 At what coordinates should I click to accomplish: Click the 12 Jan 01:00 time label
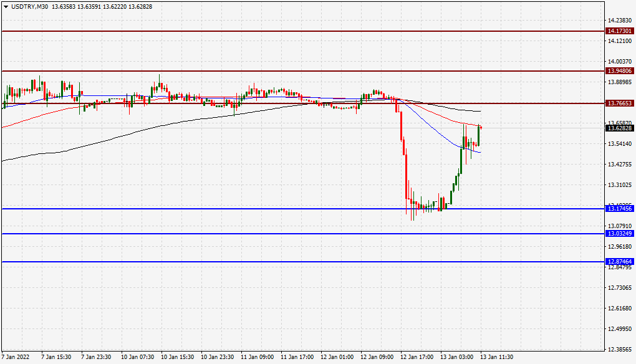[x=337, y=357]
